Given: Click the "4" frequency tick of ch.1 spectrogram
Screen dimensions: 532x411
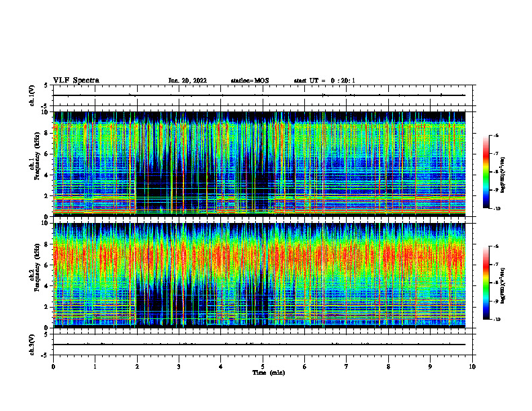Looking at the screenshot, I should (48, 175).
